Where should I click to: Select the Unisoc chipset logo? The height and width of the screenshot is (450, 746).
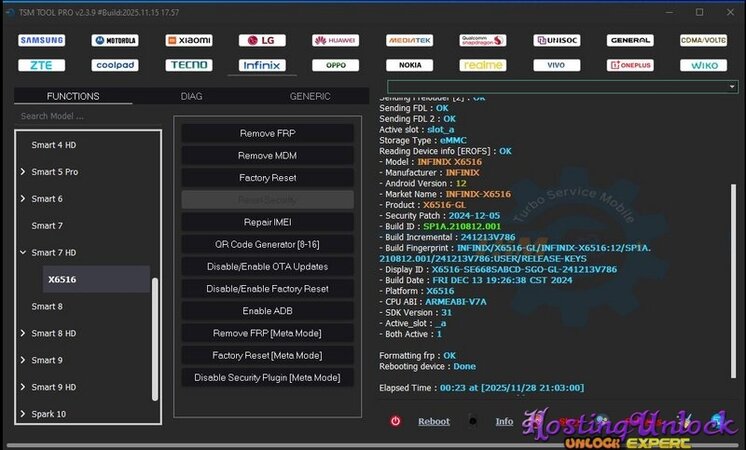(x=556, y=41)
